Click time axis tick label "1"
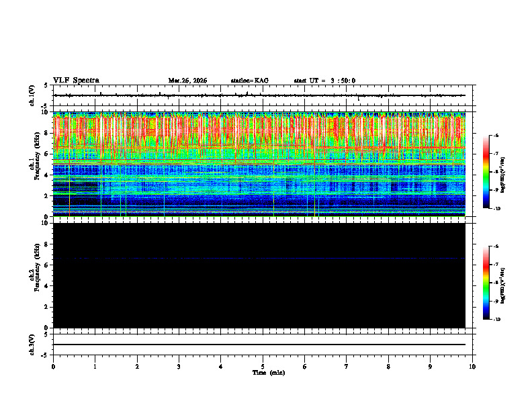Screen dimensions: 532x411 [95, 367]
